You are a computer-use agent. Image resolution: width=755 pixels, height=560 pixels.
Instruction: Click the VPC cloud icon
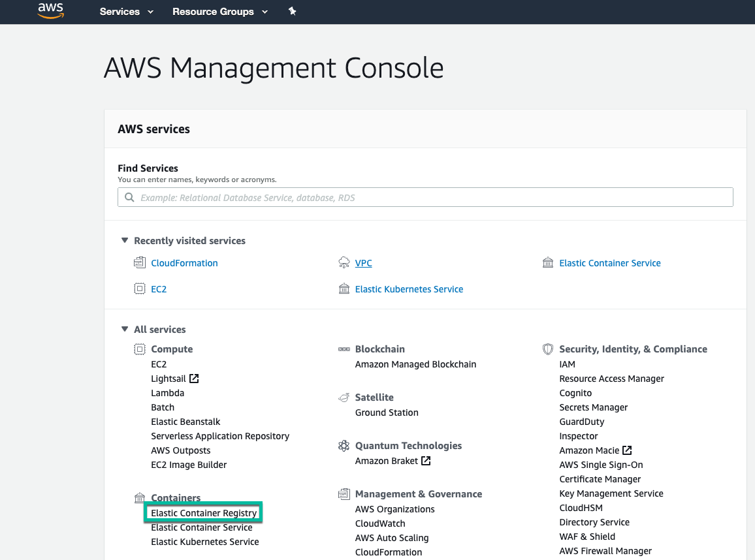pos(344,262)
